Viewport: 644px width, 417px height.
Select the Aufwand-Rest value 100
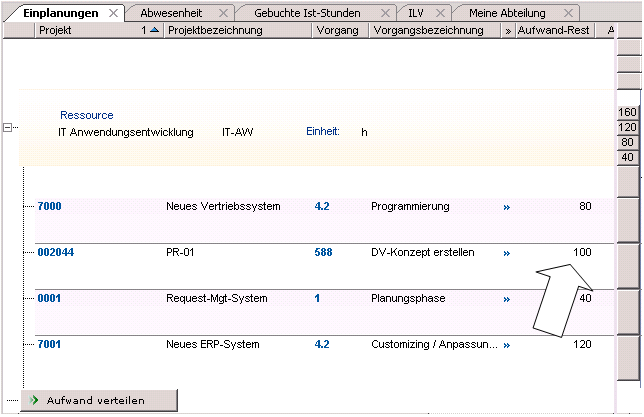click(581, 253)
